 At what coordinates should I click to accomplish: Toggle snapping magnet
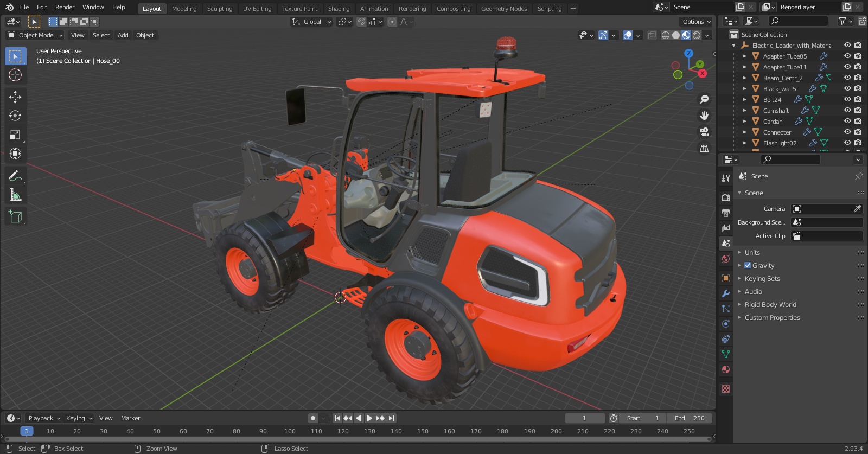tap(361, 22)
